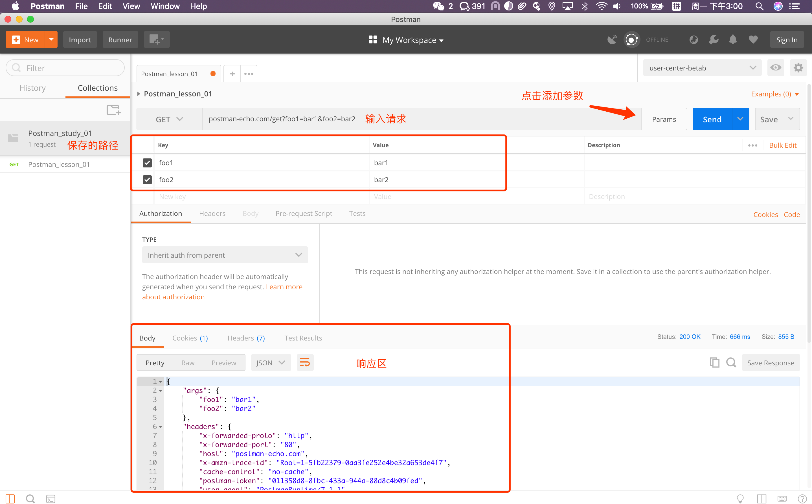812x504 pixels.
Task: Open response Headers (7) tab
Action: tap(246, 338)
